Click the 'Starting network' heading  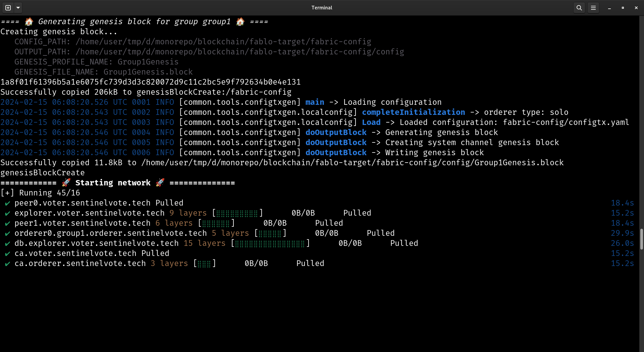click(x=113, y=183)
